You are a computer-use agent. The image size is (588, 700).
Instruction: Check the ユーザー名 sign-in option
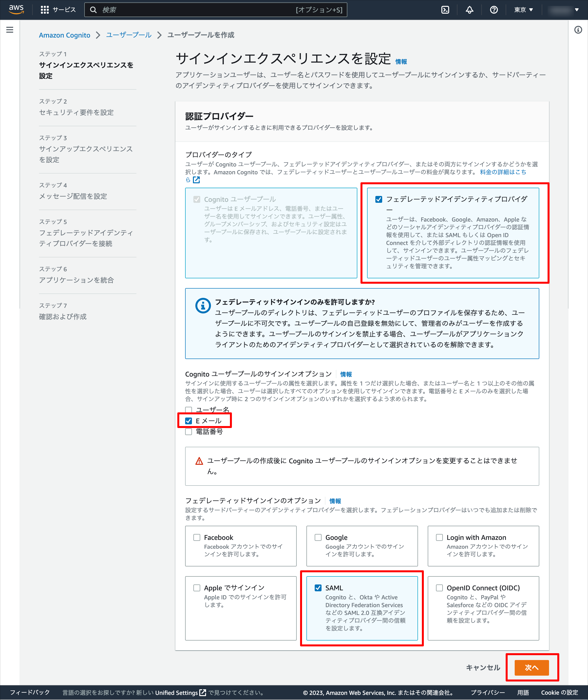coord(188,409)
